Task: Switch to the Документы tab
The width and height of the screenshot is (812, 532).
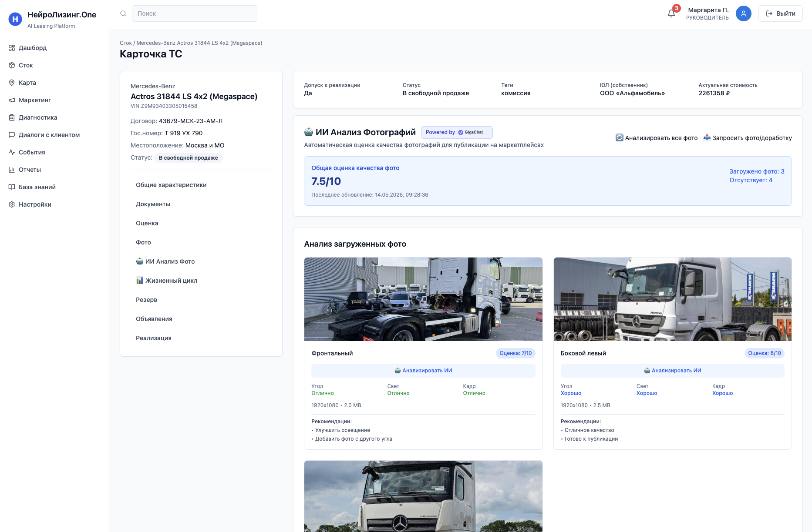Action: tap(153, 204)
